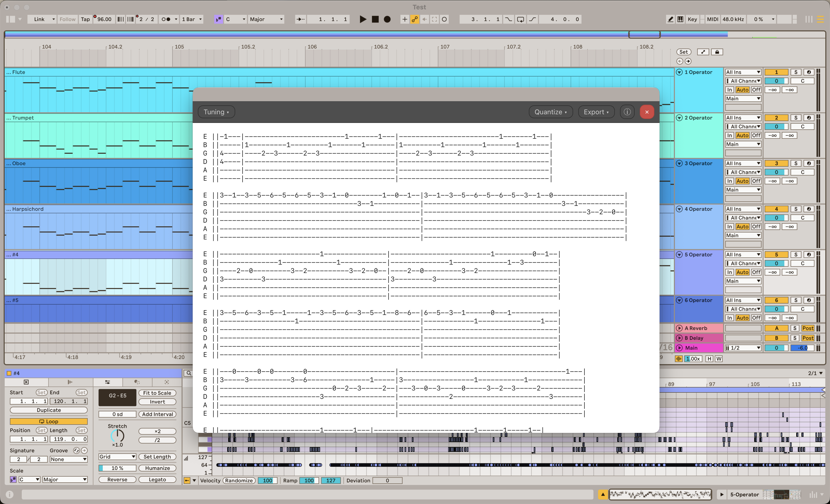Viewport: 830px width, 504px height.
Task: Click the info view icon at bottom left
Action: click(x=10, y=494)
